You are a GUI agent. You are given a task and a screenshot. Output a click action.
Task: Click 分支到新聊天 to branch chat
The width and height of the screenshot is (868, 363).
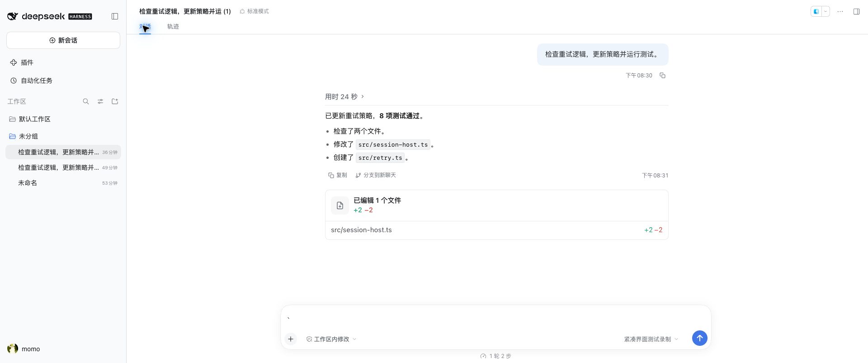click(376, 175)
